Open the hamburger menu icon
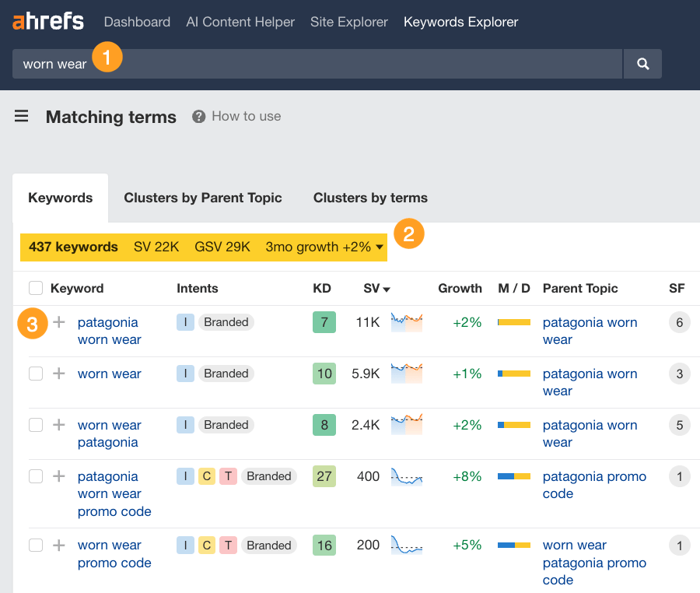 21,116
